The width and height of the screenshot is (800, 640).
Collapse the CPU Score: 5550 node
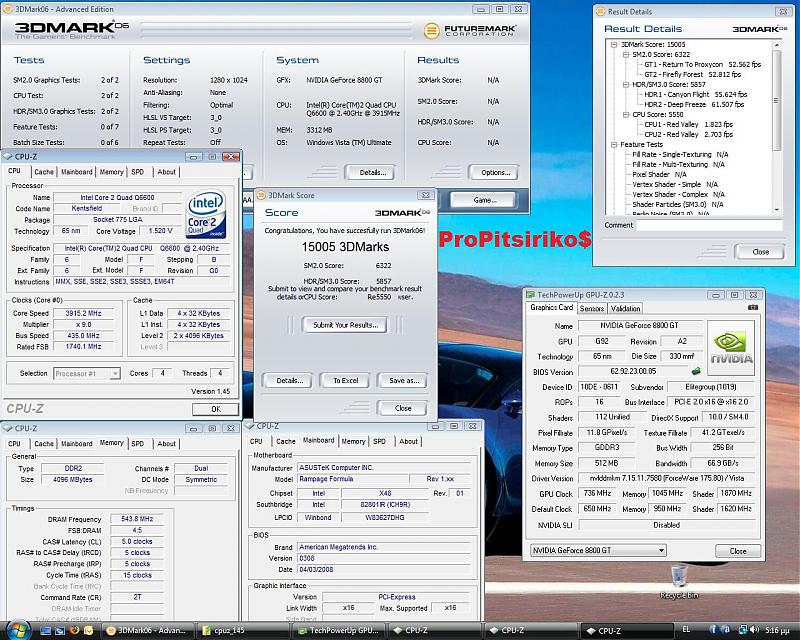(626, 115)
